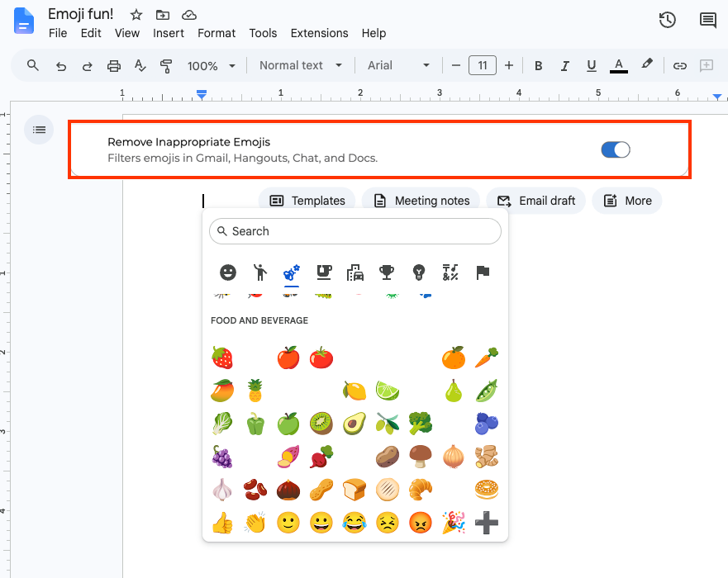The height and width of the screenshot is (578, 728).
Task: Click the search menus magnifier icon
Action: point(32,65)
